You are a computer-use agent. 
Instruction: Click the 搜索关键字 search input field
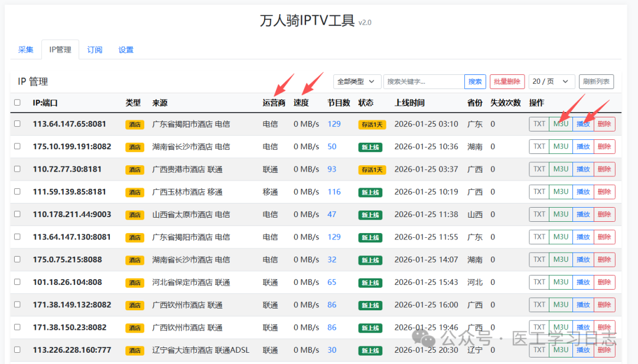point(424,81)
